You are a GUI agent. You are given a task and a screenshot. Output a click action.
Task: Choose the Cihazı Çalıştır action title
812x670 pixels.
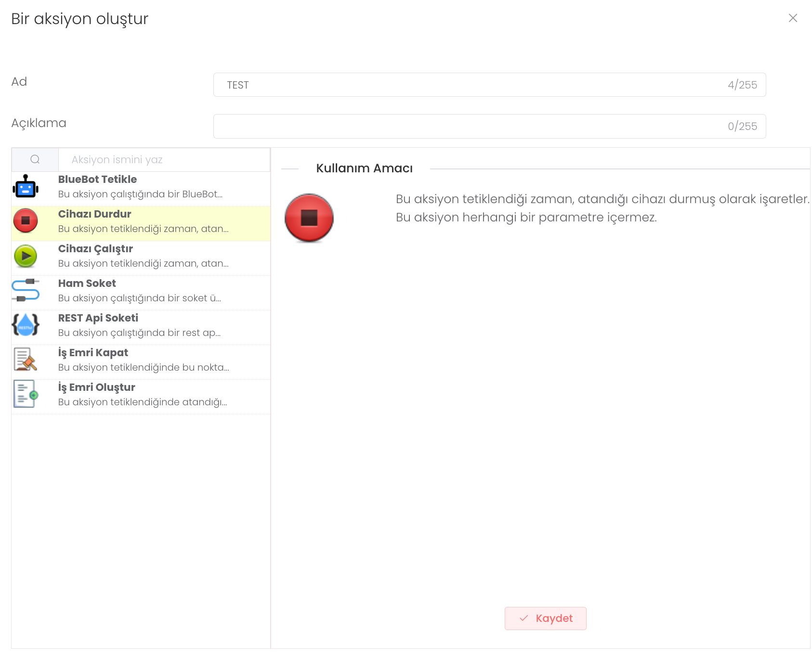[x=95, y=249]
